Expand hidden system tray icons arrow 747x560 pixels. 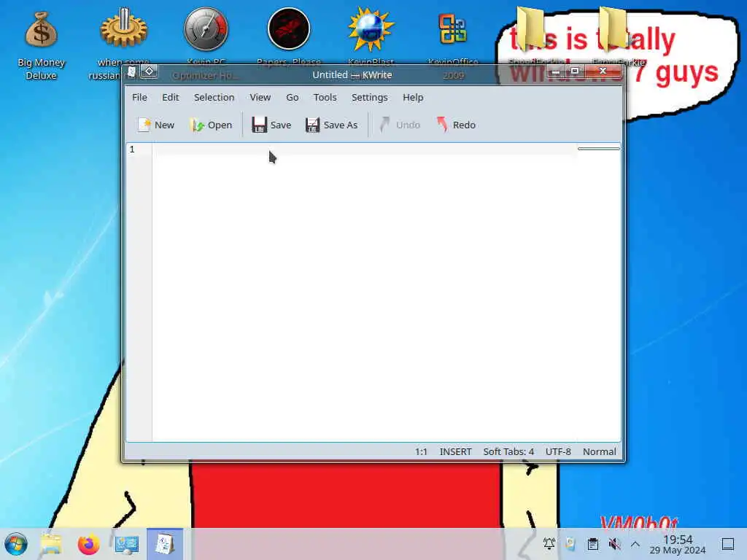pyautogui.click(x=635, y=544)
